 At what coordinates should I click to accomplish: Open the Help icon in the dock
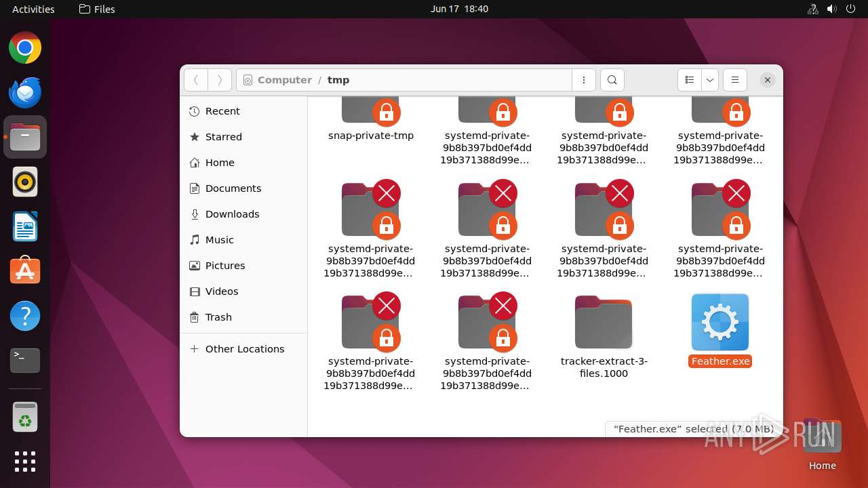click(x=25, y=316)
